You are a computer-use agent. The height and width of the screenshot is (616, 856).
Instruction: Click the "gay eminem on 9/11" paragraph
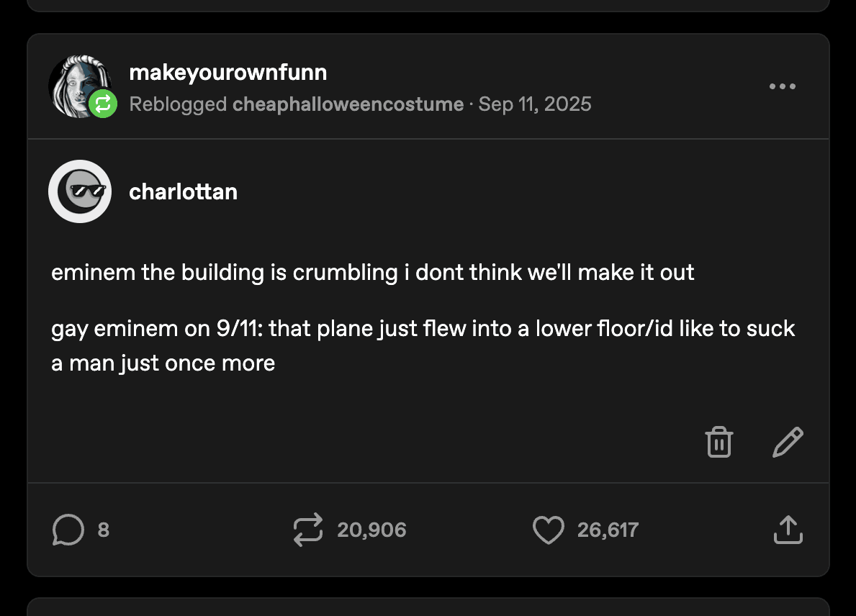423,345
